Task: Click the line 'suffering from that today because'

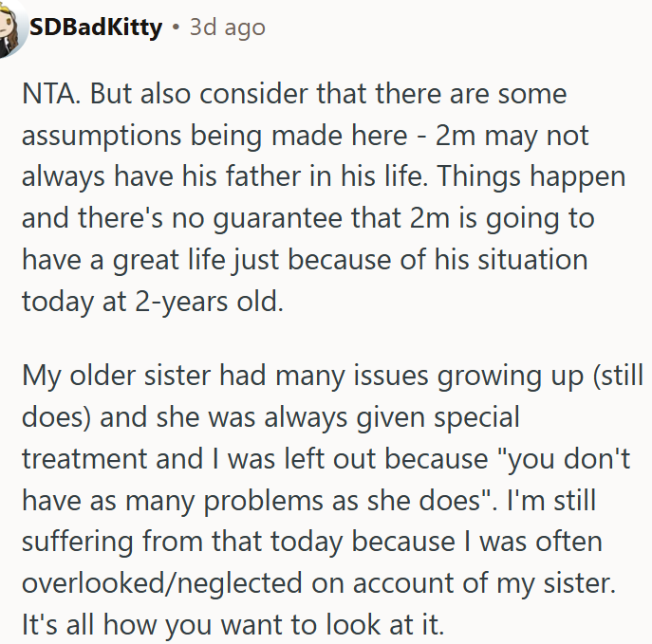Action: (238, 542)
